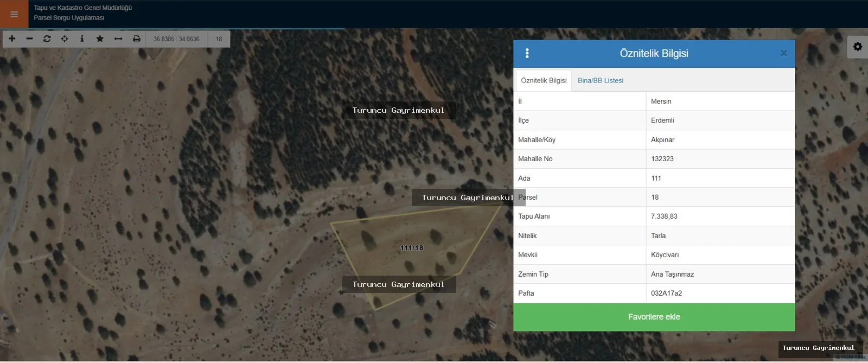Click the coordinates display field
This screenshot has width=868, height=363.
coord(176,39)
